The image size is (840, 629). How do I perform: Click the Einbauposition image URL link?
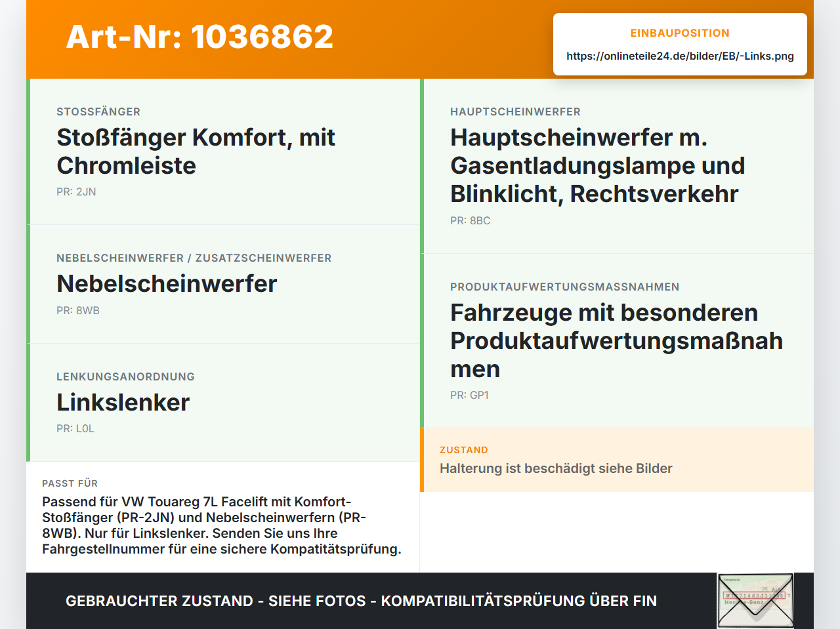coord(680,56)
